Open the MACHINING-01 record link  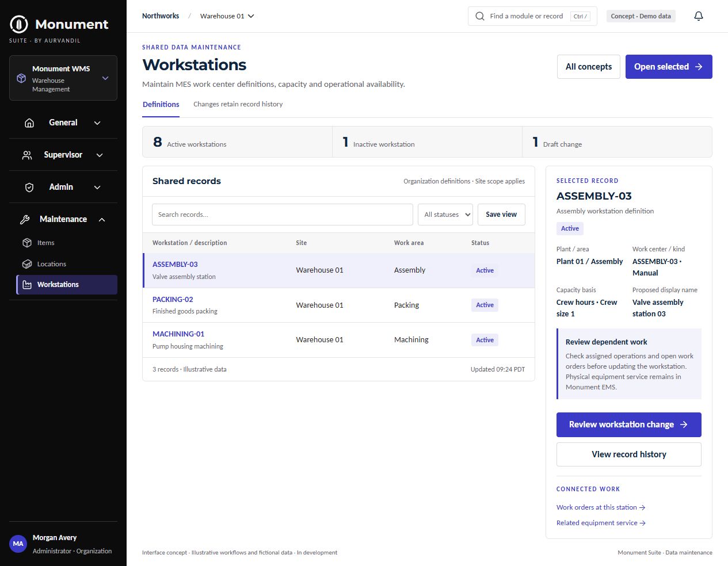pyautogui.click(x=178, y=334)
